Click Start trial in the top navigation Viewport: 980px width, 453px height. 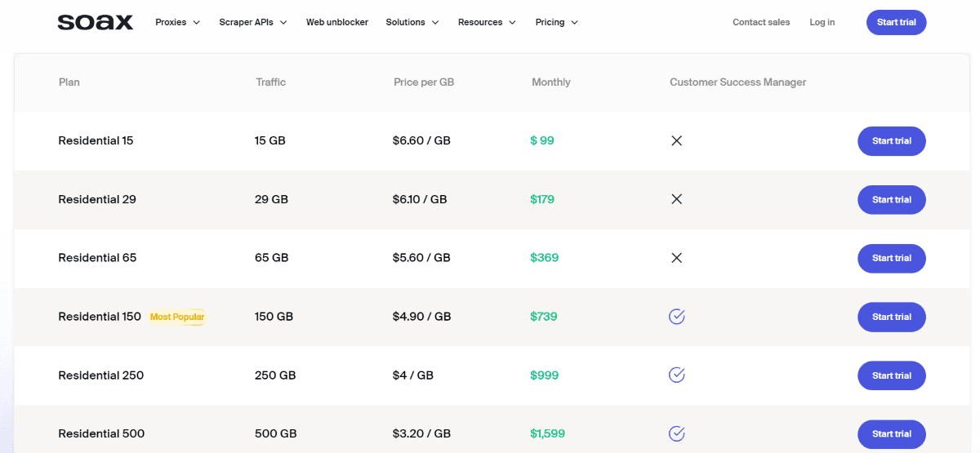click(897, 22)
